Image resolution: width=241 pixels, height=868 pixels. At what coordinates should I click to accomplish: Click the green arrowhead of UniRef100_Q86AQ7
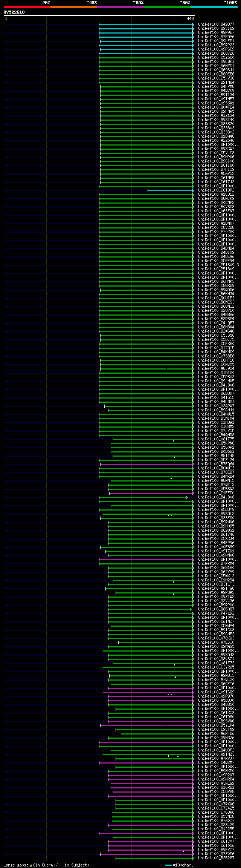point(191,609)
